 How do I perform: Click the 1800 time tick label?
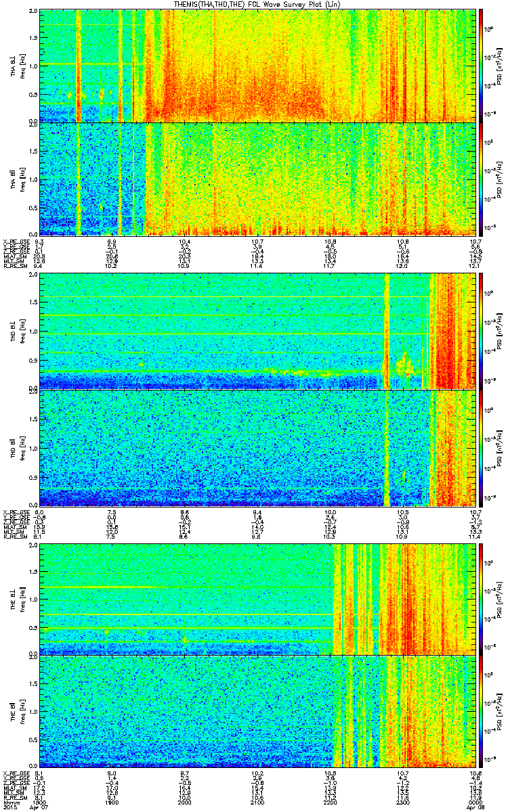click(40, 802)
